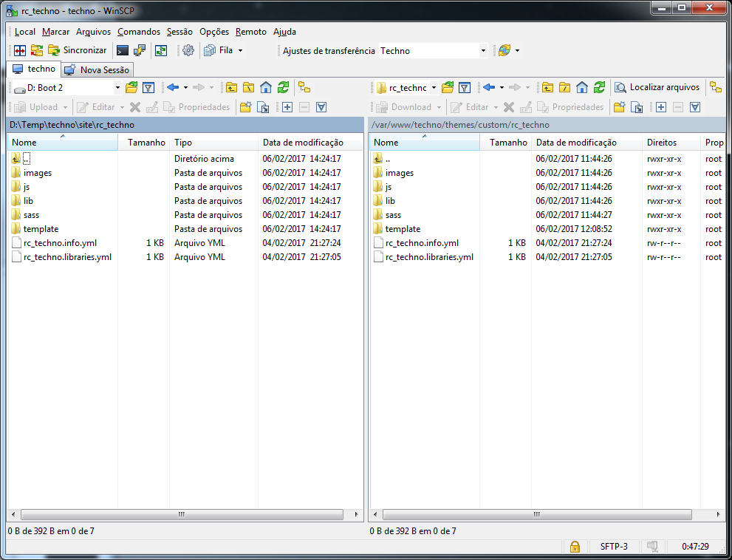This screenshot has height=560, width=732.
Task: Click the compare directories icon
Action: tap(19, 50)
